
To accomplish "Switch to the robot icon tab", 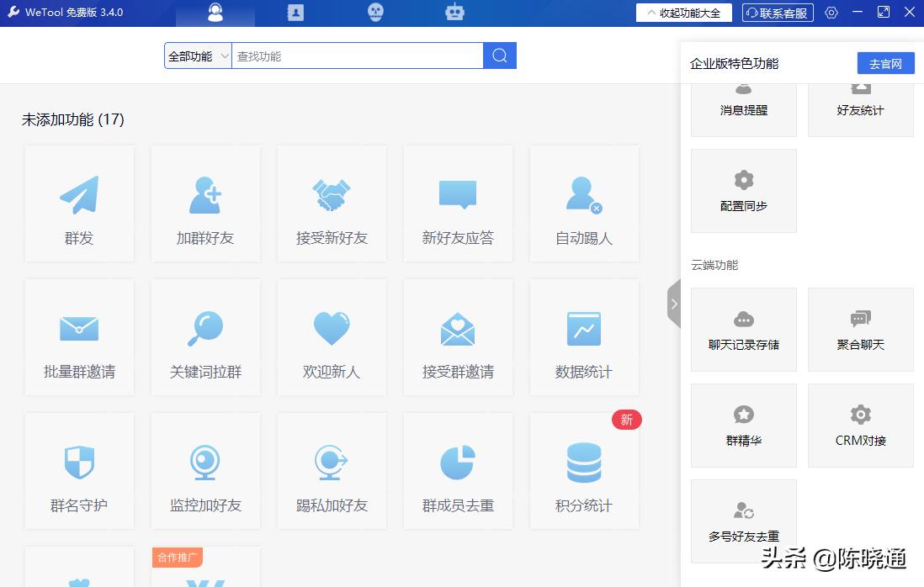I will [454, 13].
